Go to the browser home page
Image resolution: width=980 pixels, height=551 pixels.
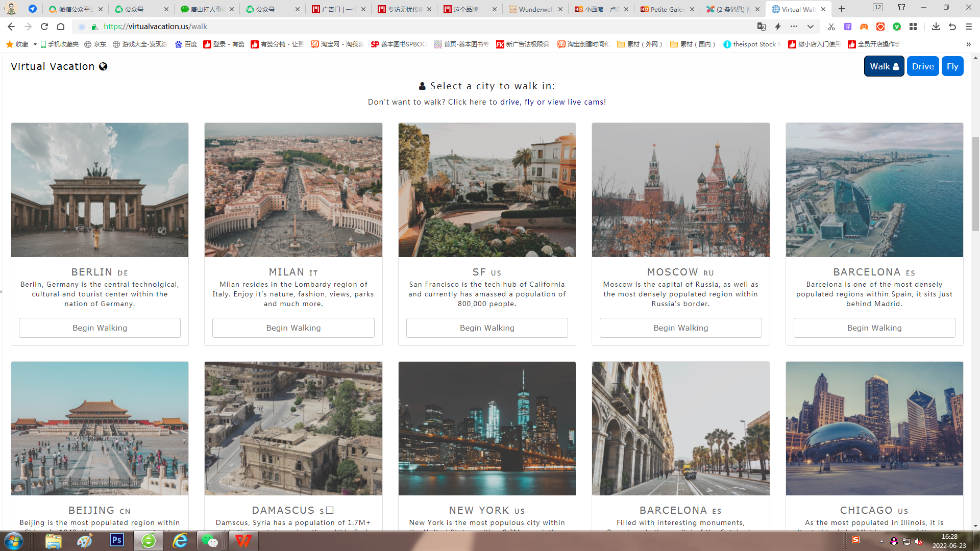tap(61, 27)
